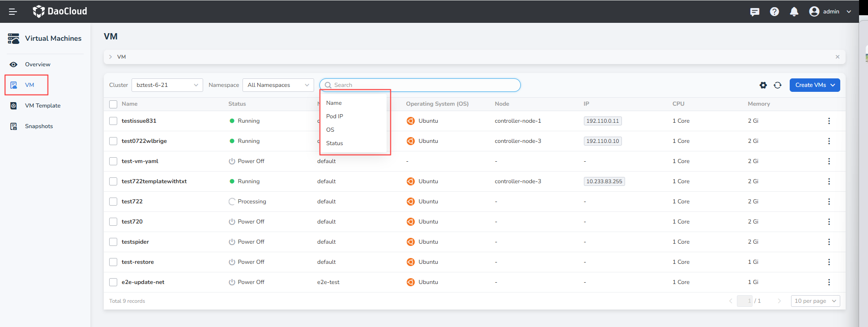Click IP address 192.110.0.11
868x327 pixels.
(x=603, y=121)
